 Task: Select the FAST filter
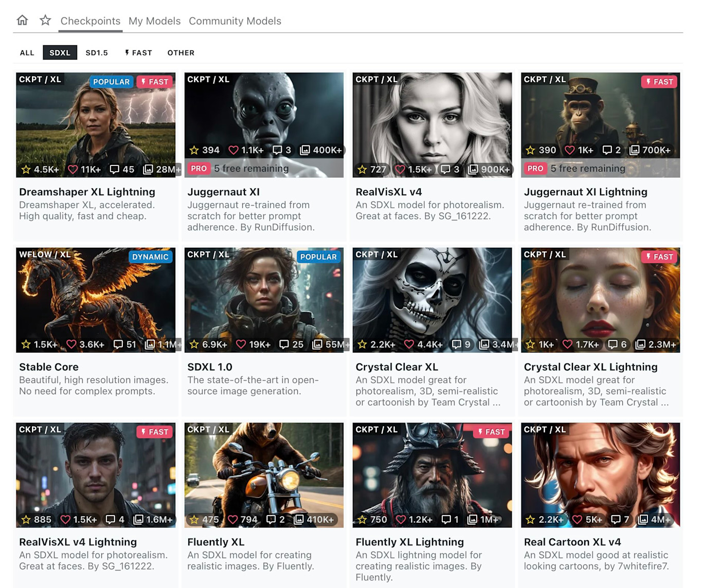[x=138, y=52]
